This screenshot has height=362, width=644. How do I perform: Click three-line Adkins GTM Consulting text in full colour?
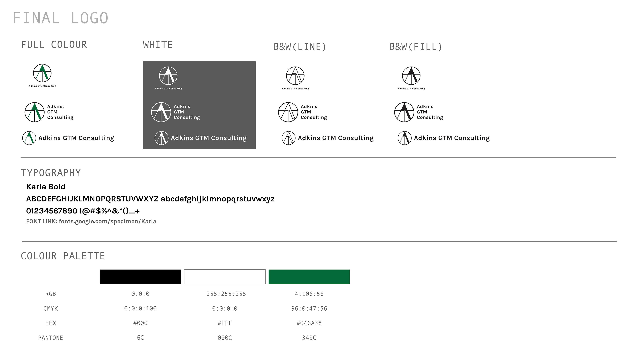[60, 112]
